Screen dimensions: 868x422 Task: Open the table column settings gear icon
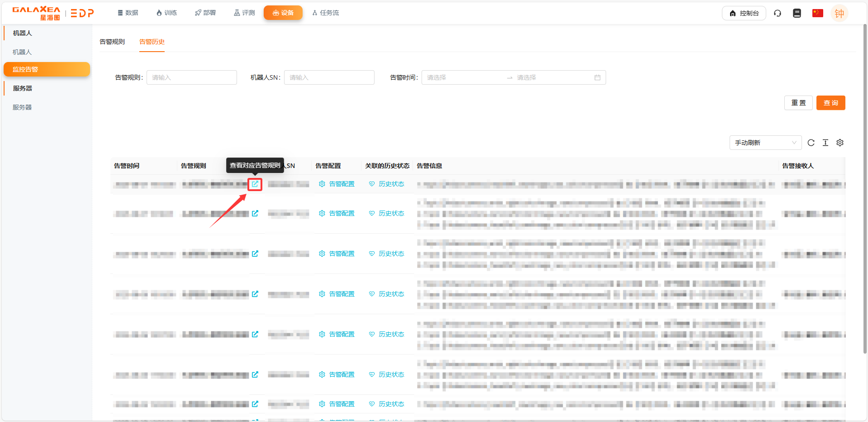840,143
